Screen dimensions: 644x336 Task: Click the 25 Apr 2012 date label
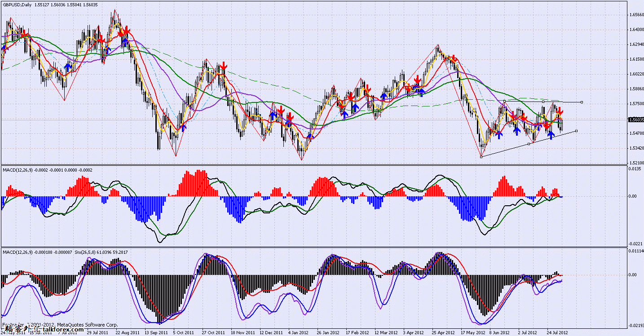(442, 333)
